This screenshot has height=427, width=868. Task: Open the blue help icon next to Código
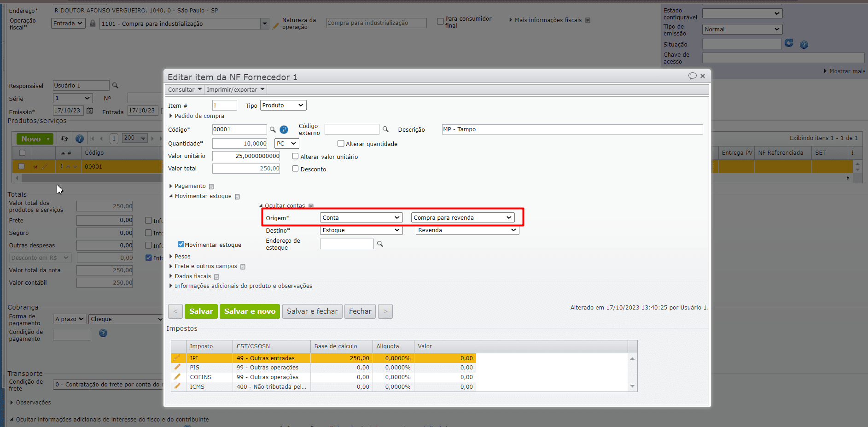(284, 130)
